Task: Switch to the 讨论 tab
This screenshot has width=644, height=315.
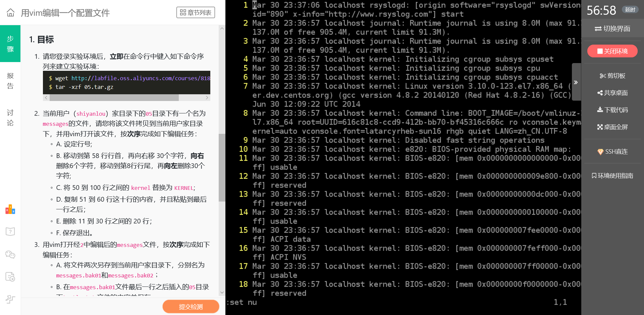Action: (x=10, y=118)
